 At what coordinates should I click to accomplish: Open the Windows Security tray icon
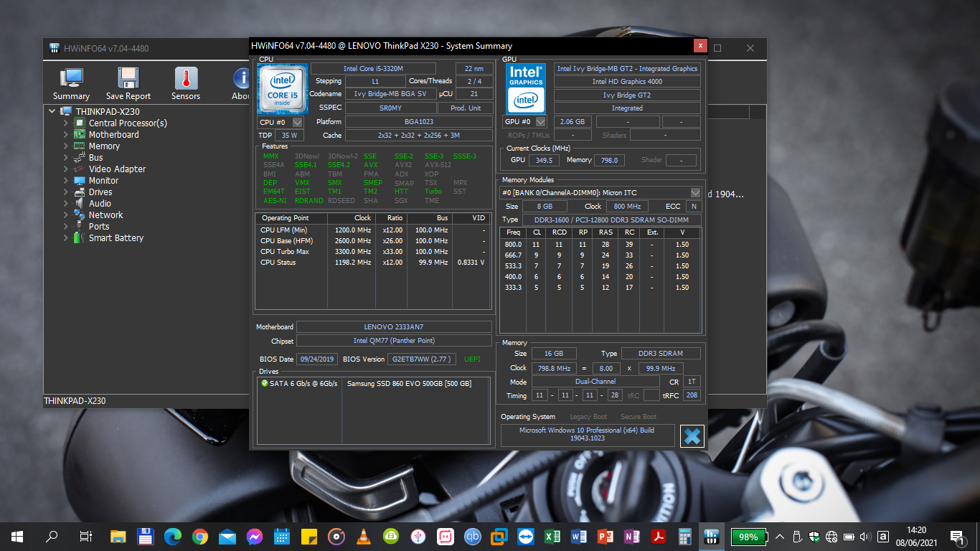point(814,537)
